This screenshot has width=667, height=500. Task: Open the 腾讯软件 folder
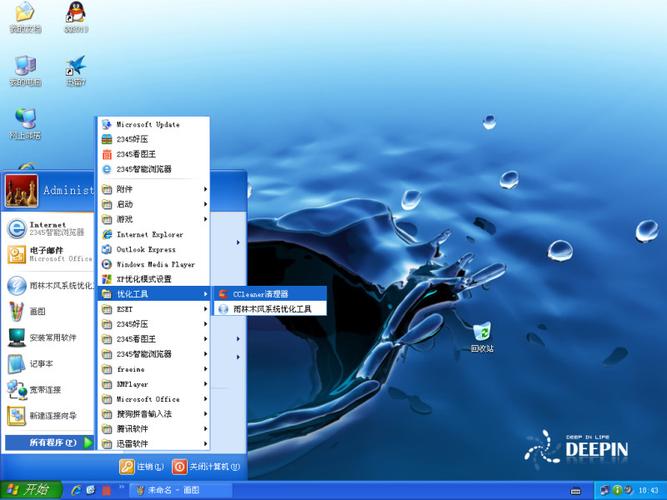(154, 429)
